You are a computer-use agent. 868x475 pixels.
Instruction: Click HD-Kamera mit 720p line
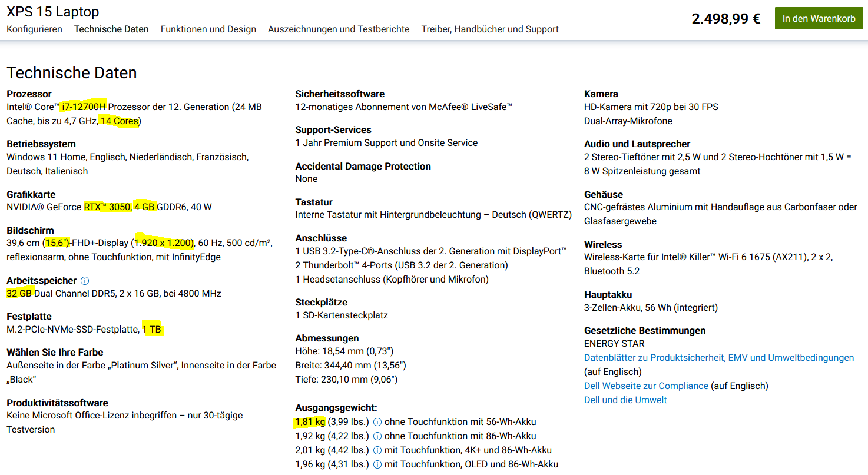click(651, 107)
